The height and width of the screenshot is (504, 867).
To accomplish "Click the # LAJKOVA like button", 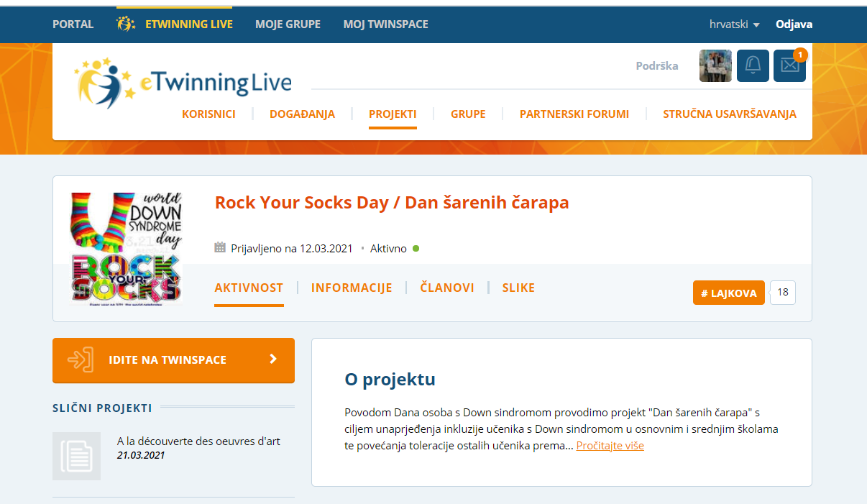I will pos(729,293).
